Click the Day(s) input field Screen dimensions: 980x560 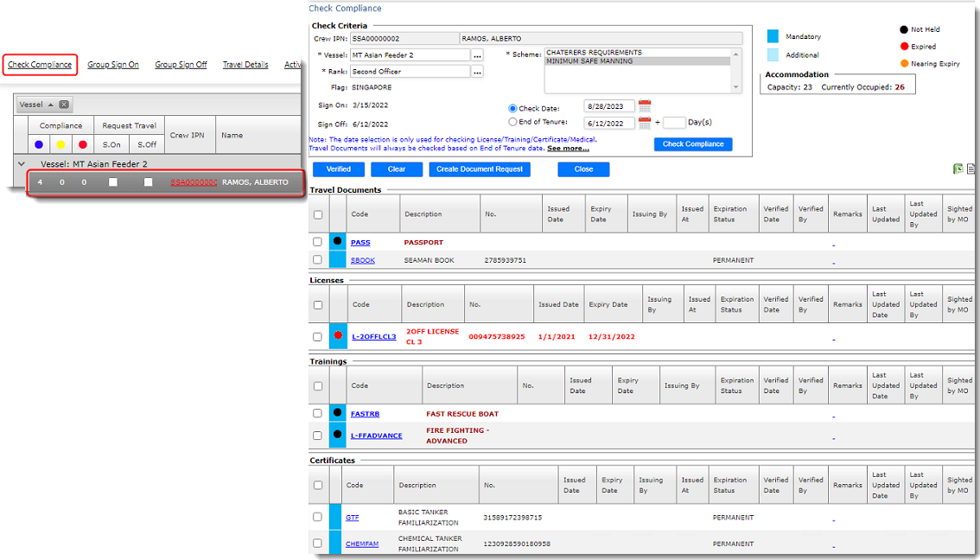[x=674, y=123]
